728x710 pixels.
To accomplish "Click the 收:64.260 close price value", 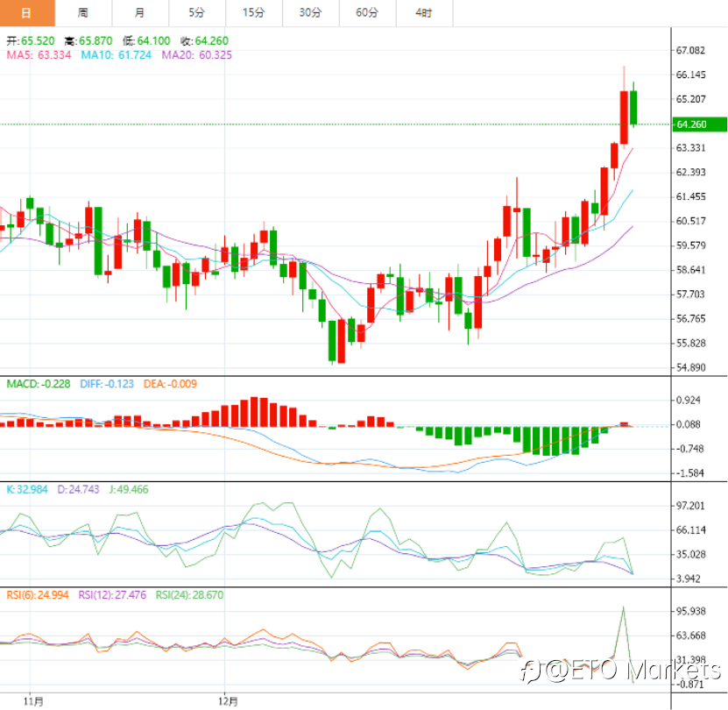I will [205, 41].
